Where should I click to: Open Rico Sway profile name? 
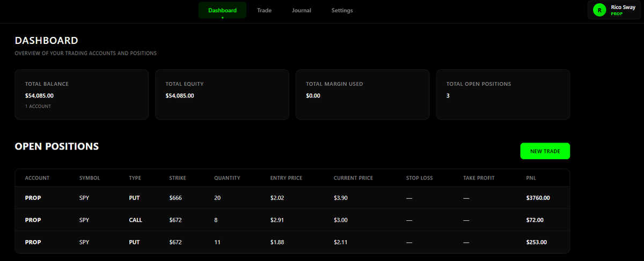623,7
